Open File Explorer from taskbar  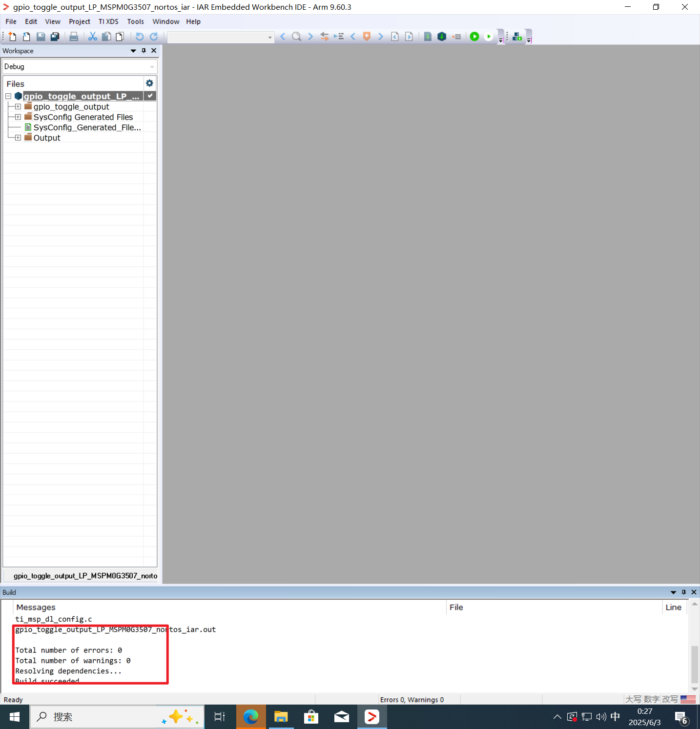(281, 717)
